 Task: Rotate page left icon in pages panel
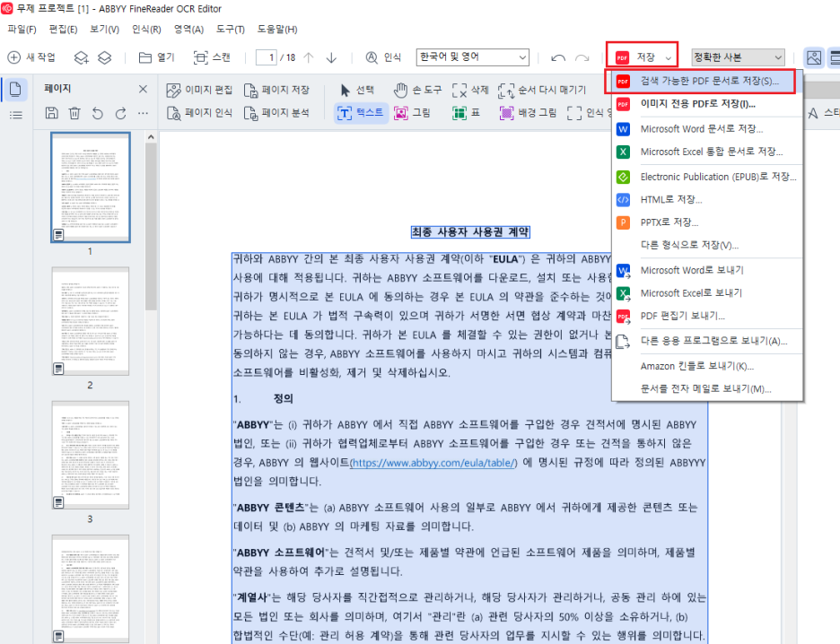[97, 113]
